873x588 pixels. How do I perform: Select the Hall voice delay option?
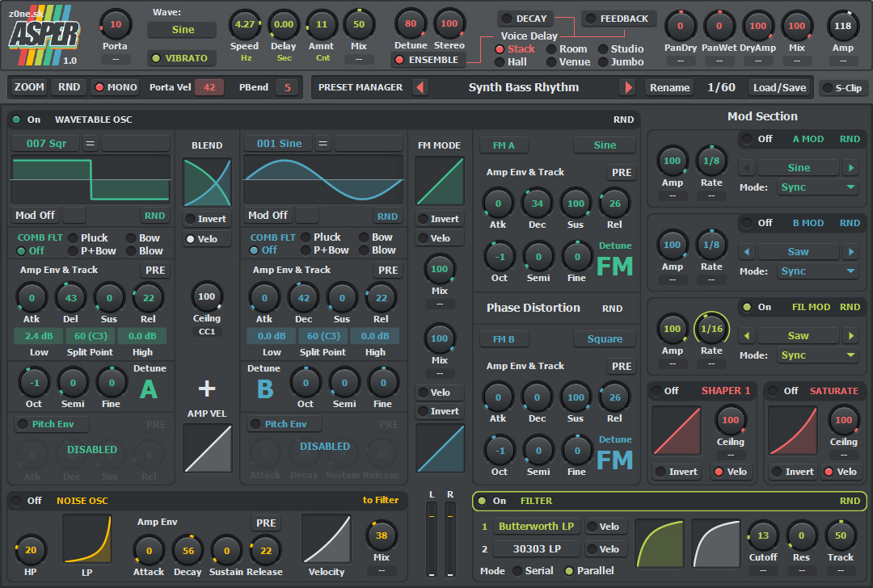pos(511,61)
